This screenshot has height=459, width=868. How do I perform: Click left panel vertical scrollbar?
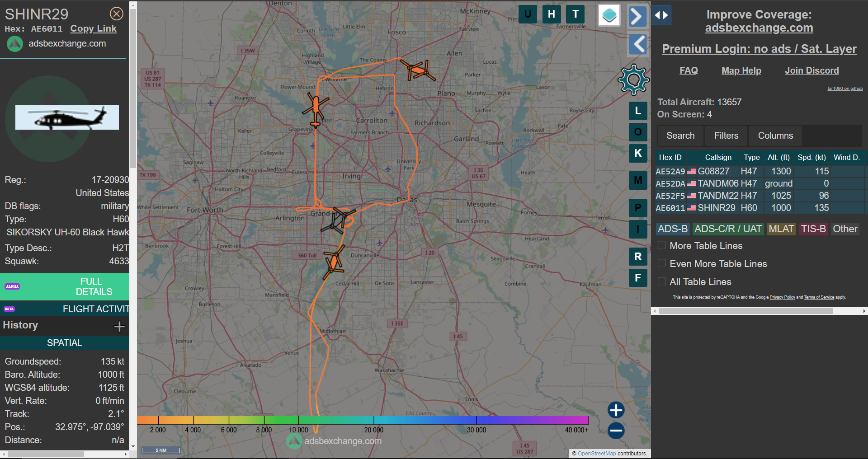click(x=133, y=88)
